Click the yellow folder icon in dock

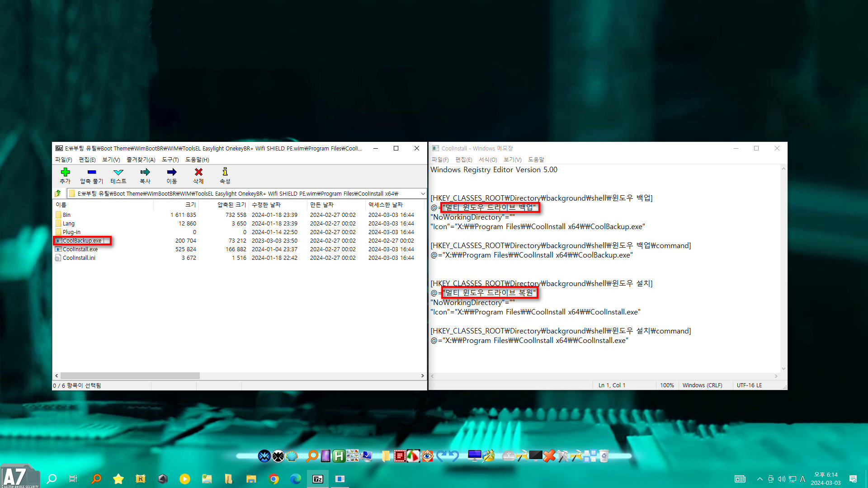(x=386, y=456)
